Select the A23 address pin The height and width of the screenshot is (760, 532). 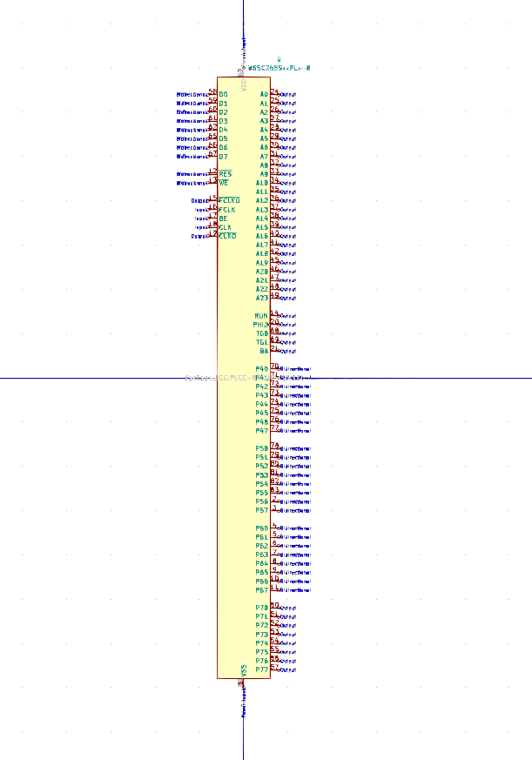point(262,298)
